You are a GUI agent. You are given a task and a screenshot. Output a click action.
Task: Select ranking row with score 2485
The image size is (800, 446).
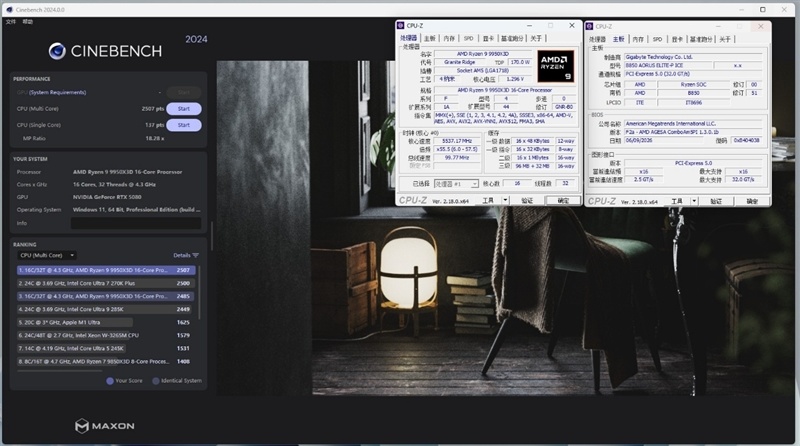pos(106,296)
